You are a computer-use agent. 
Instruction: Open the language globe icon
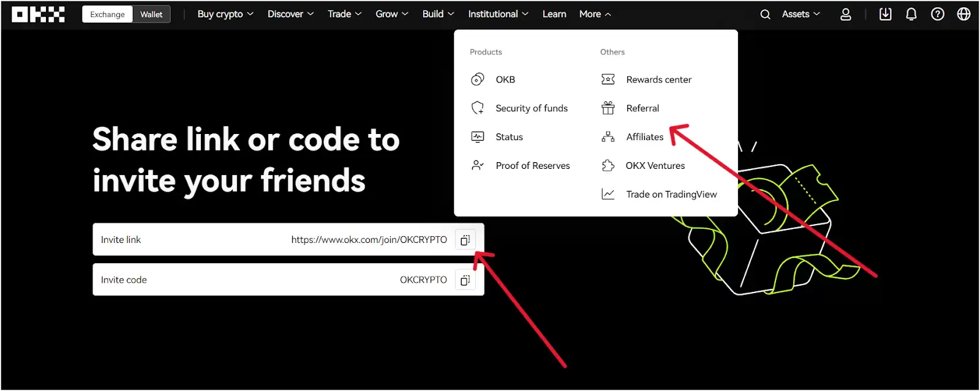coord(963,14)
